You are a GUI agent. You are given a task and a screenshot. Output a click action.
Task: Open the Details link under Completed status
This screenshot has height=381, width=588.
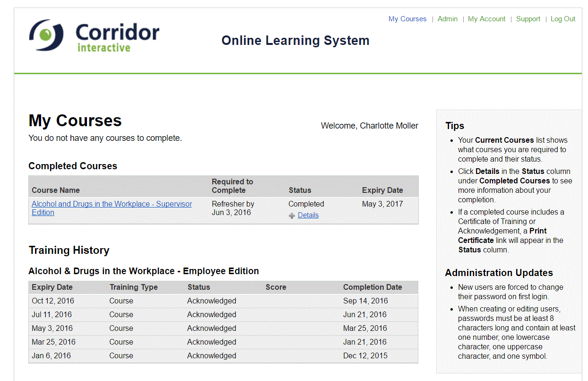308,215
